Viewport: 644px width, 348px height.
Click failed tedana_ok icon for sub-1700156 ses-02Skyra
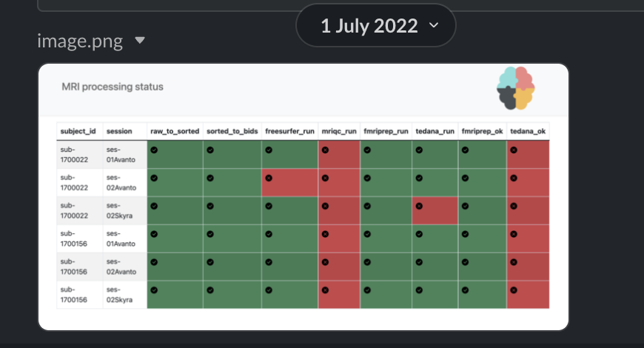click(x=514, y=290)
